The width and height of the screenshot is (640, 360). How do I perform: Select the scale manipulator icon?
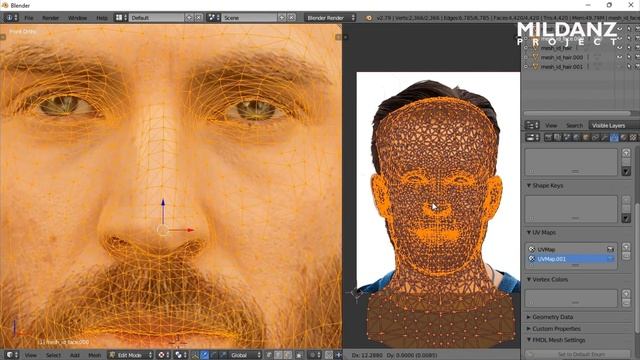pos(223,355)
